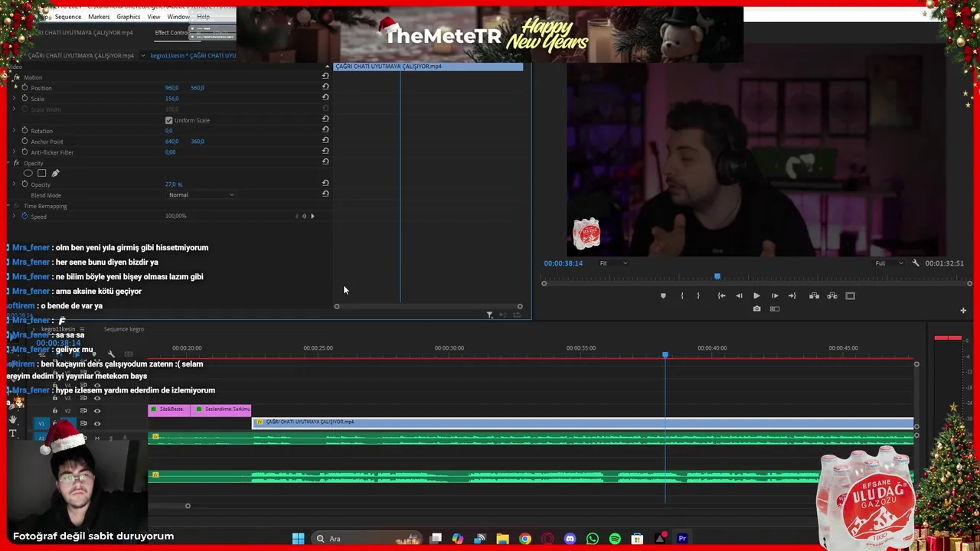Click the Mark Out button

[x=698, y=295]
